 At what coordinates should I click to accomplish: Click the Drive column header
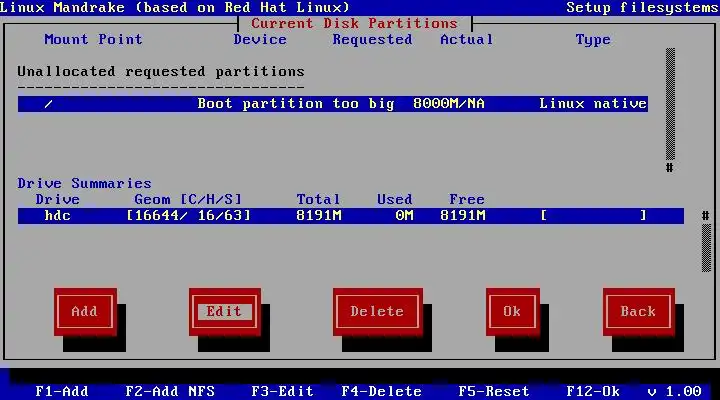click(57, 199)
